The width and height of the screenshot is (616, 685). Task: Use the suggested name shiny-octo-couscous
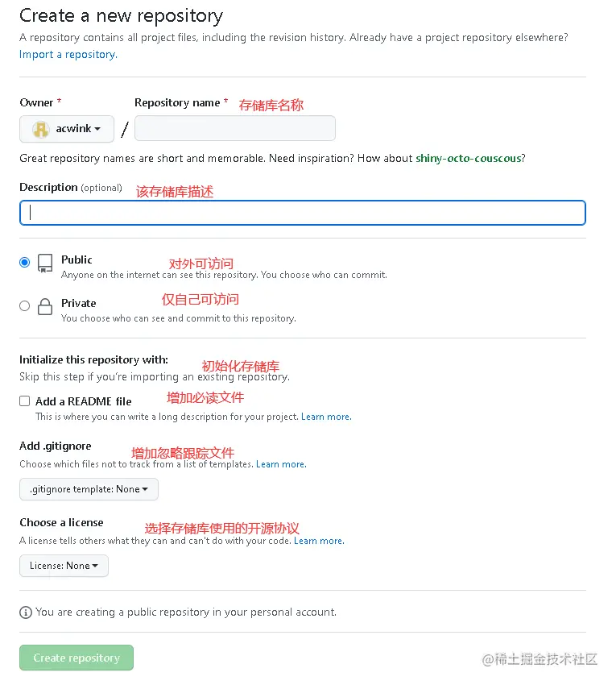[469, 158]
